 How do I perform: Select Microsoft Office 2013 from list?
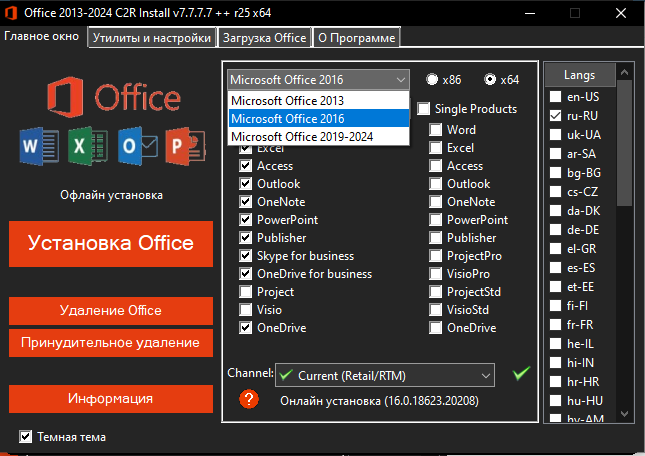click(318, 100)
